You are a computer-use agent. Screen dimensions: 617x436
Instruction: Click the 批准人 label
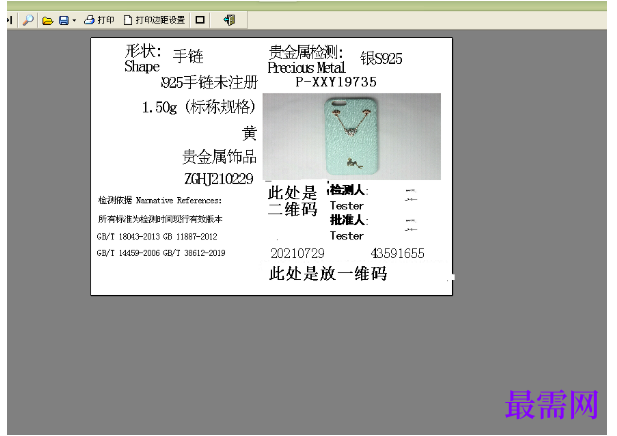348,220
